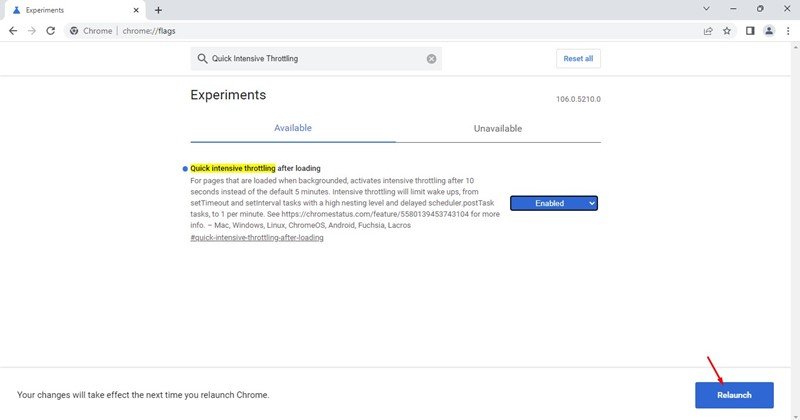800x420 pixels.
Task: Click the browser forward arrow
Action: click(x=32, y=31)
